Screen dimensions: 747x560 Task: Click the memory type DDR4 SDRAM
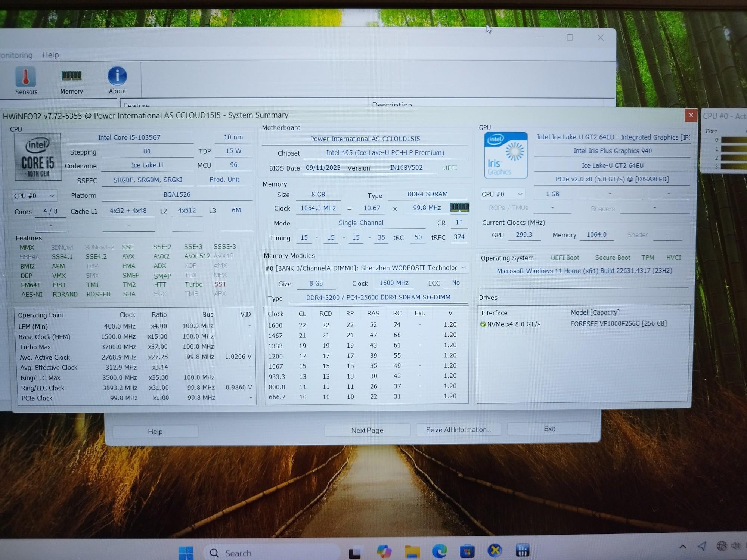427,194
